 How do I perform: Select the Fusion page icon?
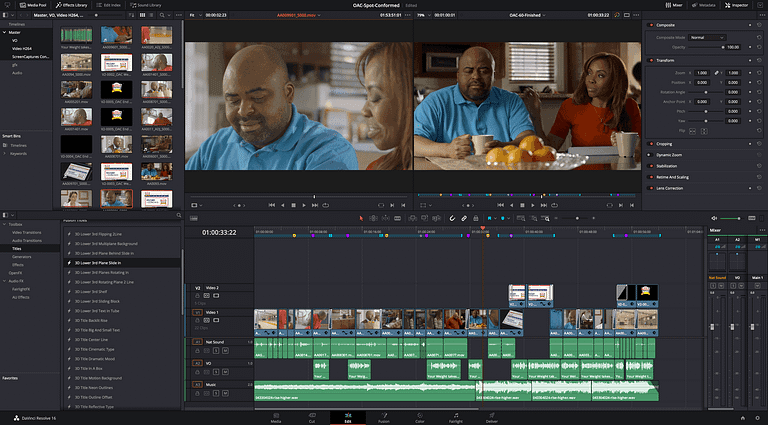[384, 416]
